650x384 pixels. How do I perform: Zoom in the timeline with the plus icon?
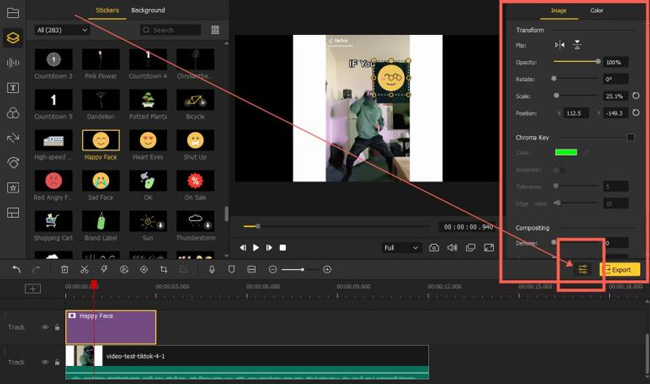click(x=327, y=270)
